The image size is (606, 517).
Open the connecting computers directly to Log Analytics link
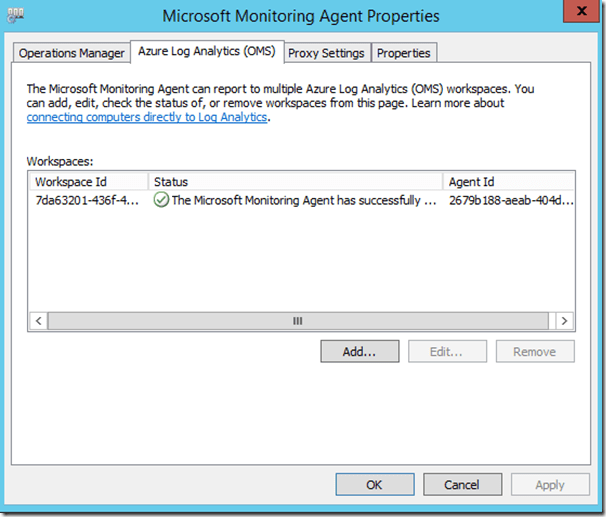[x=147, y=117]
